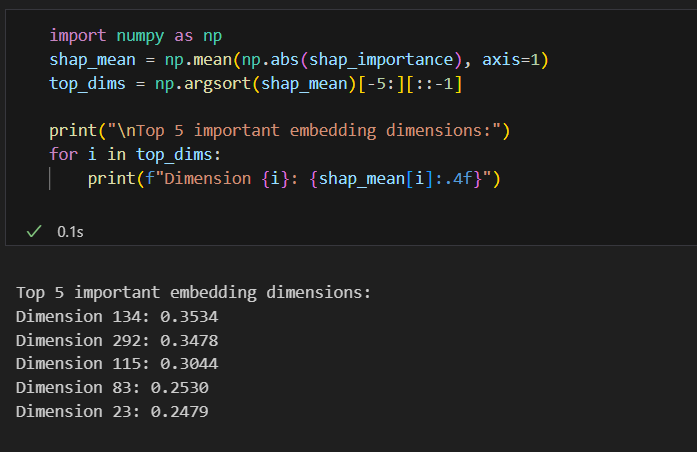Click the Dimension 115 output line
This screenshot has height=452, width=697.
pyautogui.click(x=117, y=364)
